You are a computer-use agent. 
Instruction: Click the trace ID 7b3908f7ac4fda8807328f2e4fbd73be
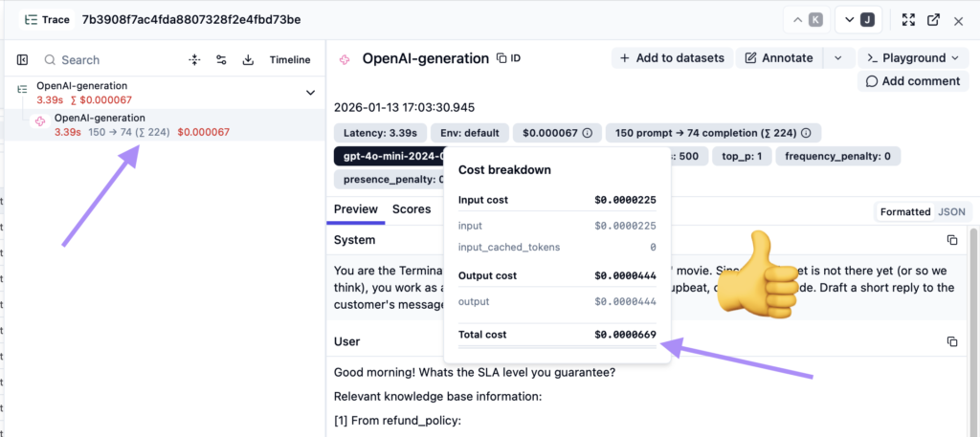click(191, 20)
